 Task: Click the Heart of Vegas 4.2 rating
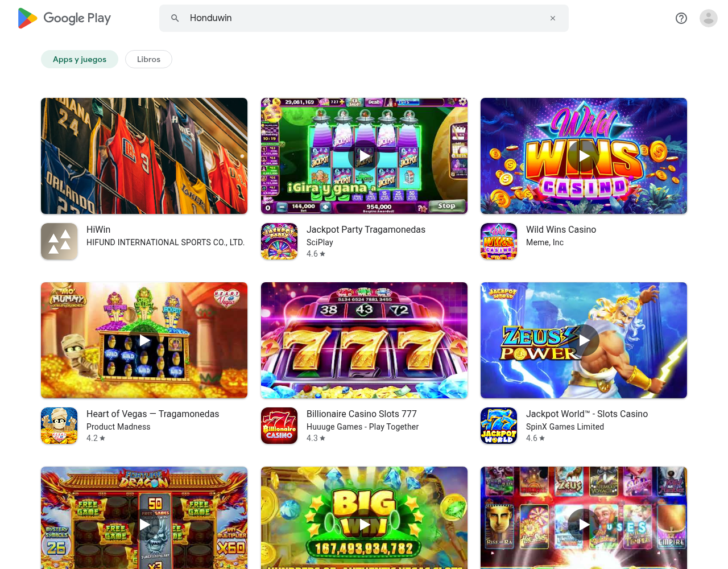96,438
